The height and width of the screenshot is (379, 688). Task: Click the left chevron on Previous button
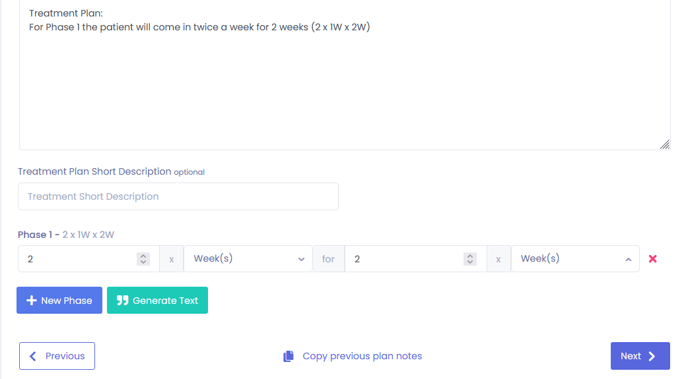point(33,356)
